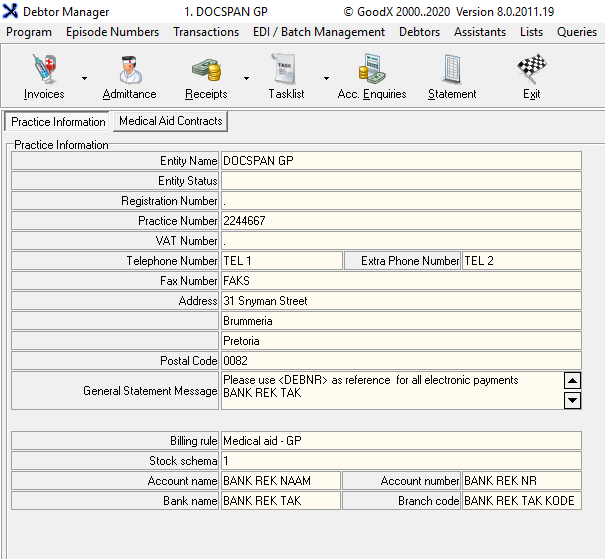Open the Program menu
The height and width of the screenshot is (559, 605).
29,32
